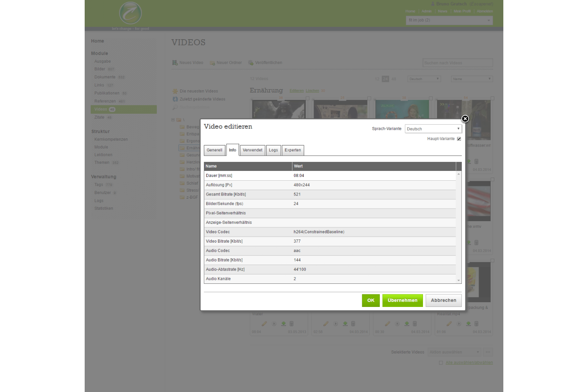Click the Abbrechen button
588x392 pixels.
tap(443, 300)
